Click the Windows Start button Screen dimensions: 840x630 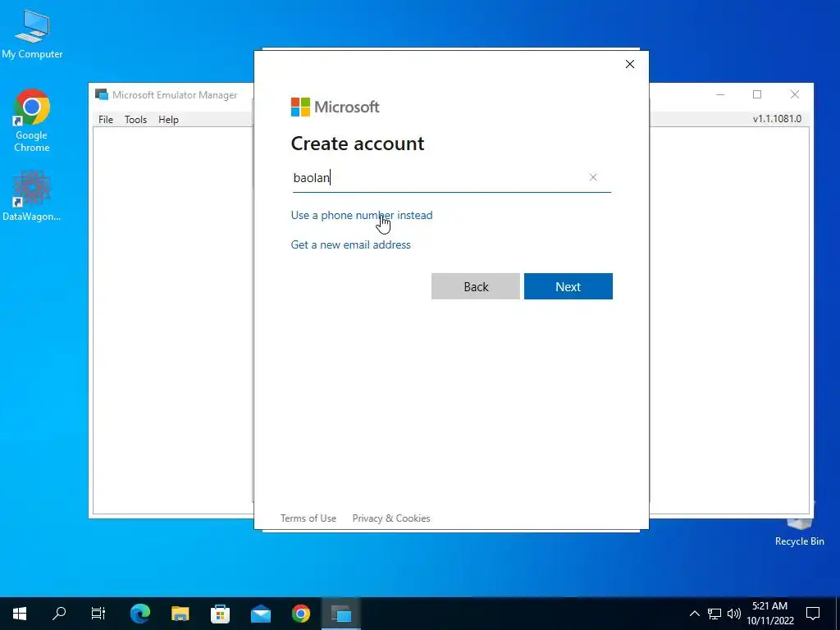coord(20,614)
